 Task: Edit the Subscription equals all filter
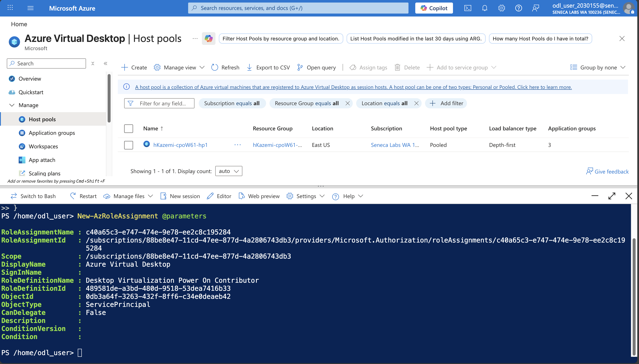232,103
